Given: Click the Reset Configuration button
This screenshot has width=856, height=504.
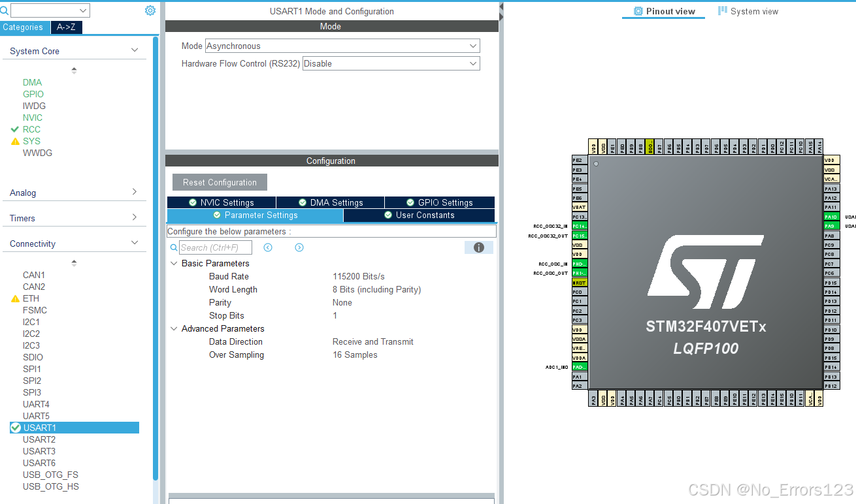Looking at the screenshot, I should pyautogui.click(x=219, y=182).
